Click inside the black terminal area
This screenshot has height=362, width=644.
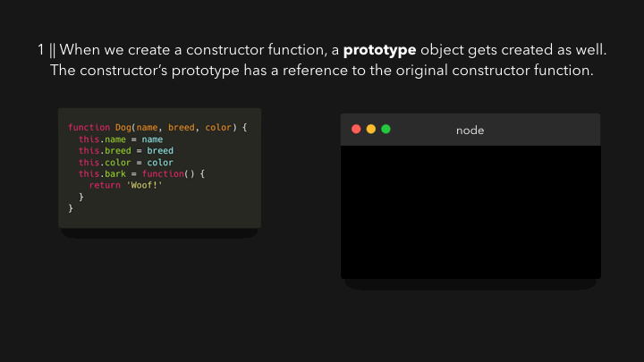pyautogui.click(x=470, y=212)
